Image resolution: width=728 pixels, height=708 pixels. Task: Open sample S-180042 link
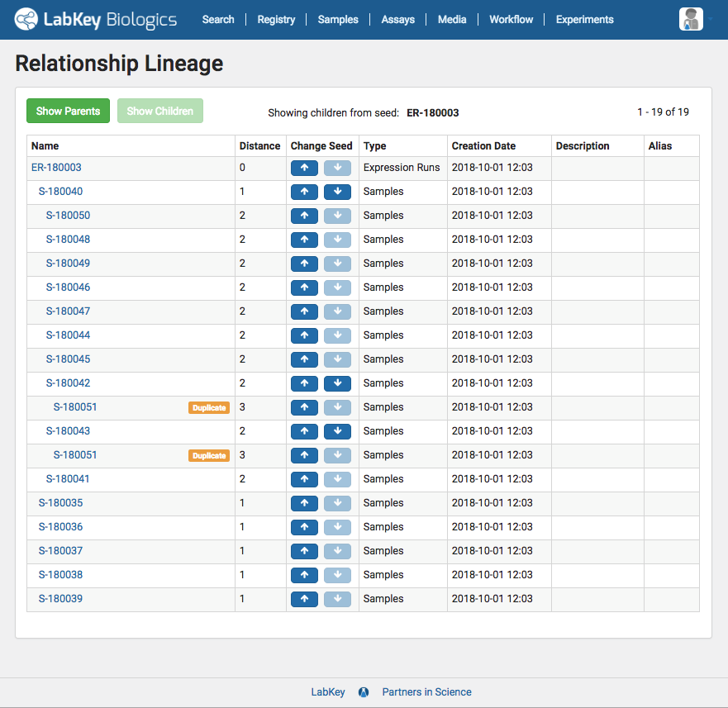point(68,383)
